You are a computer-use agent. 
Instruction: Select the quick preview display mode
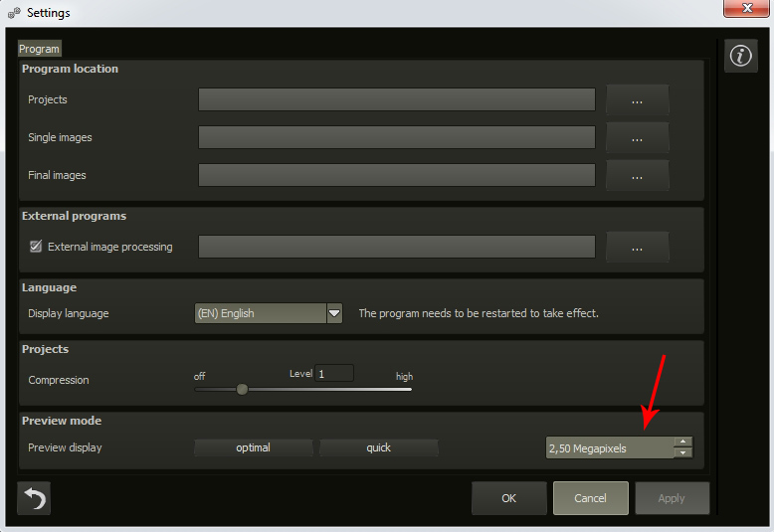[378, 447]
